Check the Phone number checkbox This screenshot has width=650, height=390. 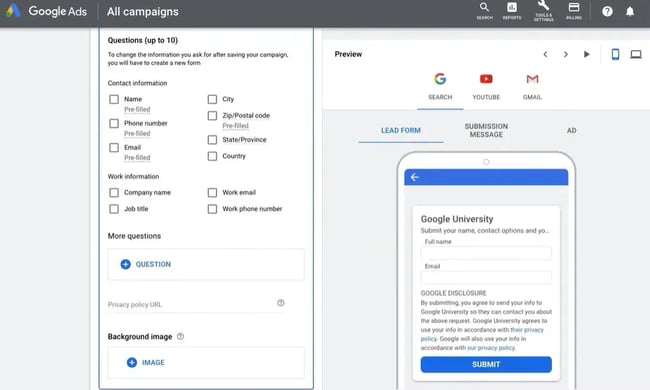click(114, 124)
